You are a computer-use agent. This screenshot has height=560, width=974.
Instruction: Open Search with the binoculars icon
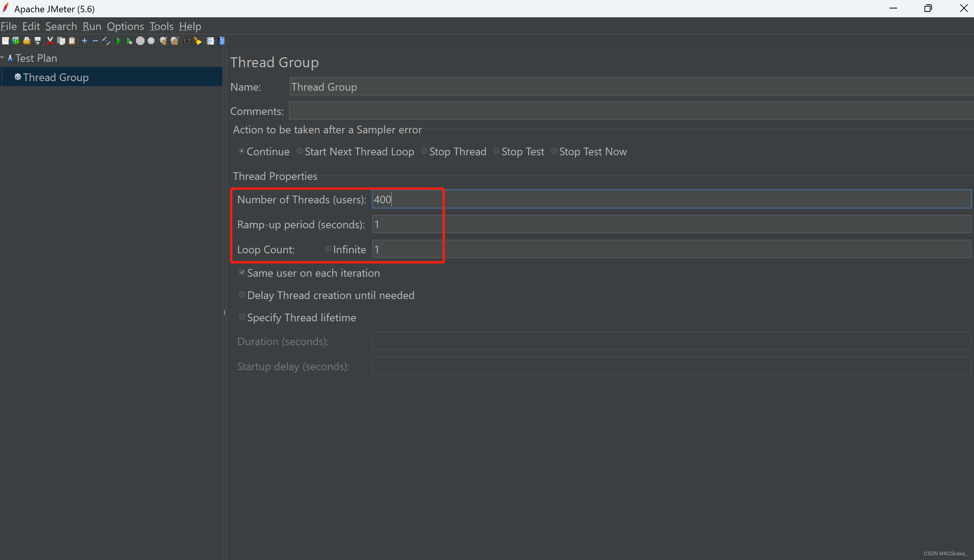click(187, 41)
